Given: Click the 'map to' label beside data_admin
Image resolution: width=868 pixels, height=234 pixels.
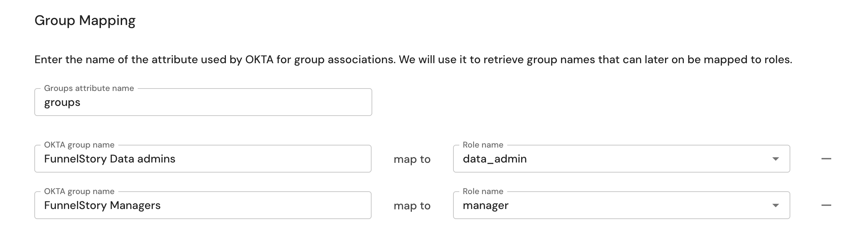Looking at the screenshot, I should tap(412, 159).
